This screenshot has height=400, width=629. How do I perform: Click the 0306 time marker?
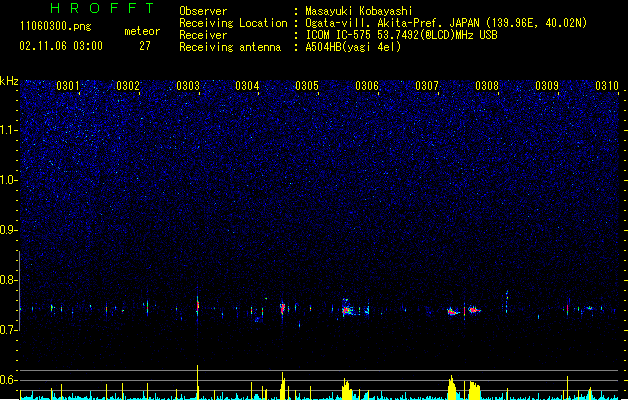coord(367,86)
